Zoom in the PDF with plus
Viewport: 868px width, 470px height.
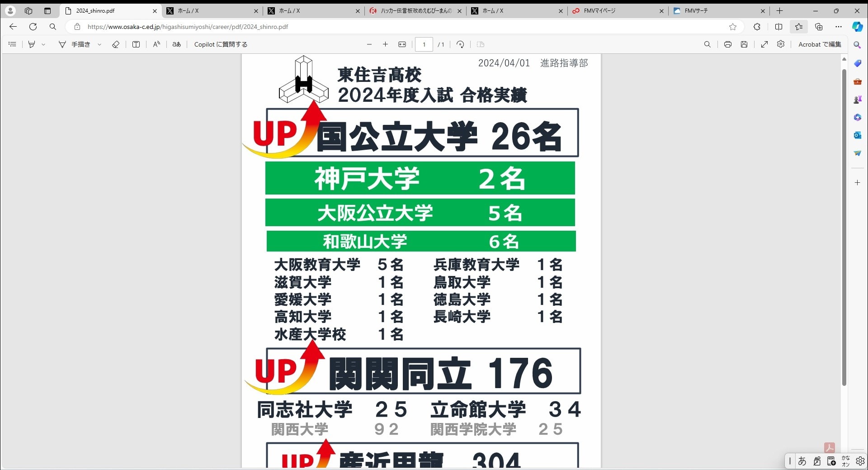tap(385, 44)
